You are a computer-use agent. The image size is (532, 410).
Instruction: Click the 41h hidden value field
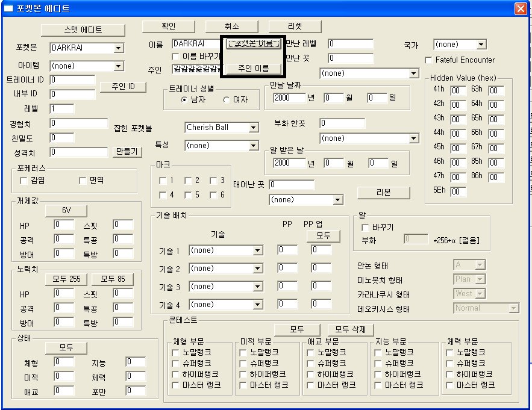[458, 90]
